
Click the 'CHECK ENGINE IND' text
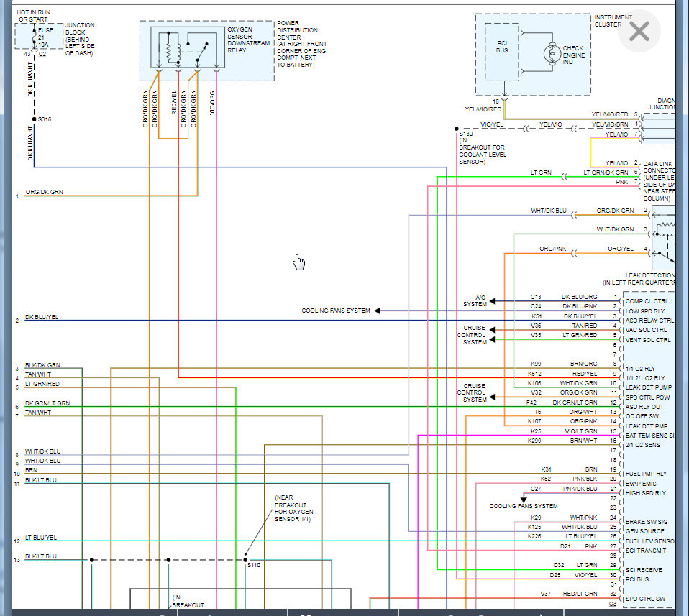[x=573, y=55]
